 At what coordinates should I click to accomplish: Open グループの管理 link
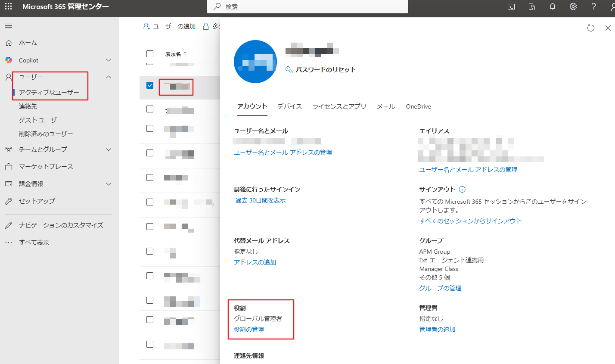(441, 288)
